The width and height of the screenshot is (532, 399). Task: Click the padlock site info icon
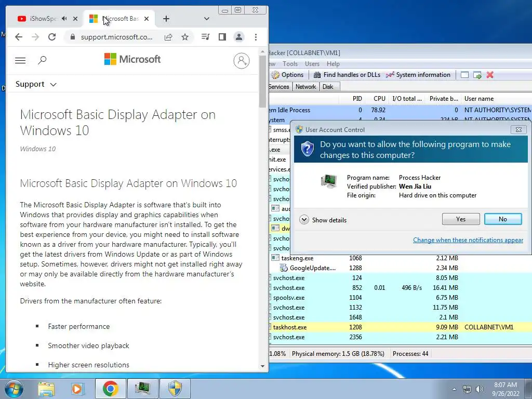coord(72,37)
